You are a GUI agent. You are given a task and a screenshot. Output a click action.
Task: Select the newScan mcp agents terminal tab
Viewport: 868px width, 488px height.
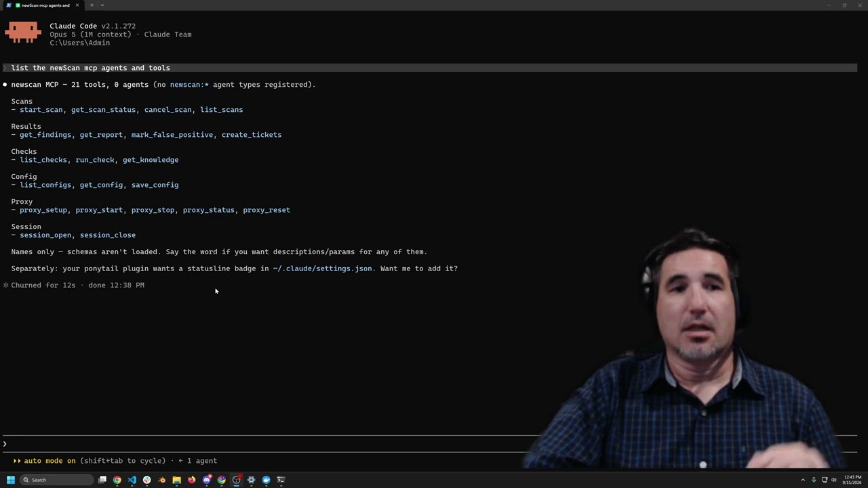[43, 5]
